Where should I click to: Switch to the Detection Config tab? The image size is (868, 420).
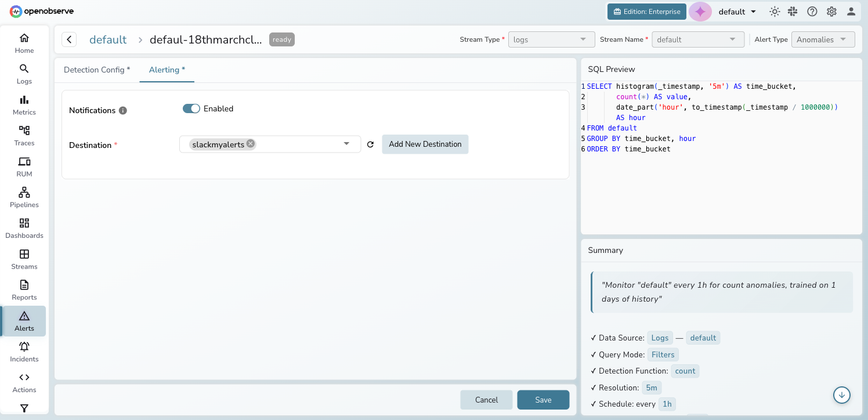tap(97, 70)
